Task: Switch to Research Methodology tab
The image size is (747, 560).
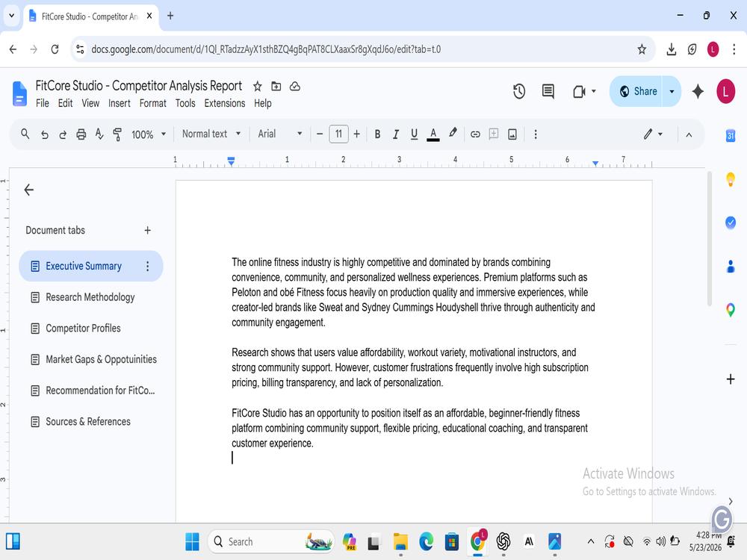Action: [x=90, y=298]
